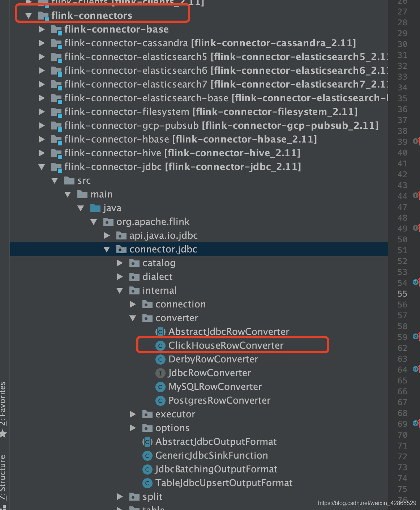The height and width of the screenshot is (510, 420).
Task: Collapse the src folder arrow
Action: coord(55,180)
